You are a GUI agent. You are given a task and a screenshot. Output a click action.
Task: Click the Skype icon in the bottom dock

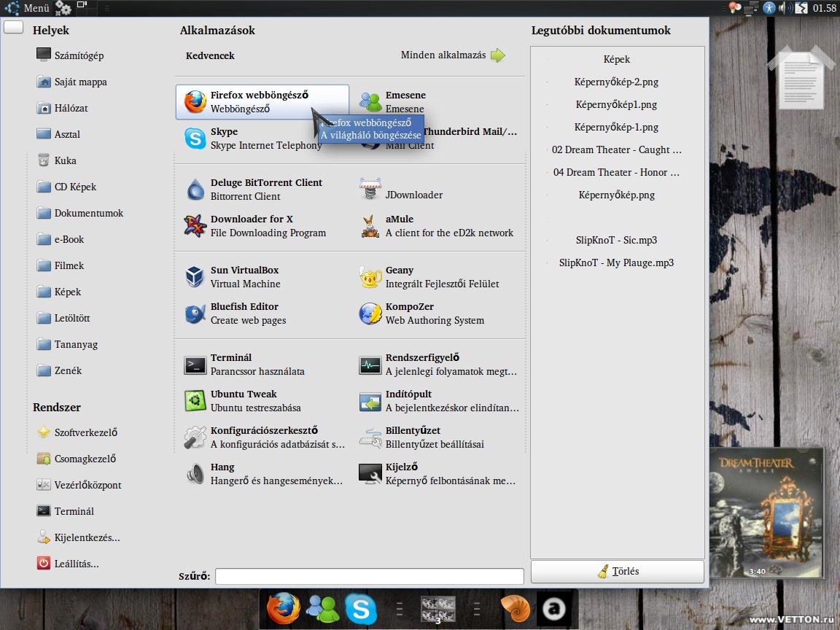coord(360,609)
